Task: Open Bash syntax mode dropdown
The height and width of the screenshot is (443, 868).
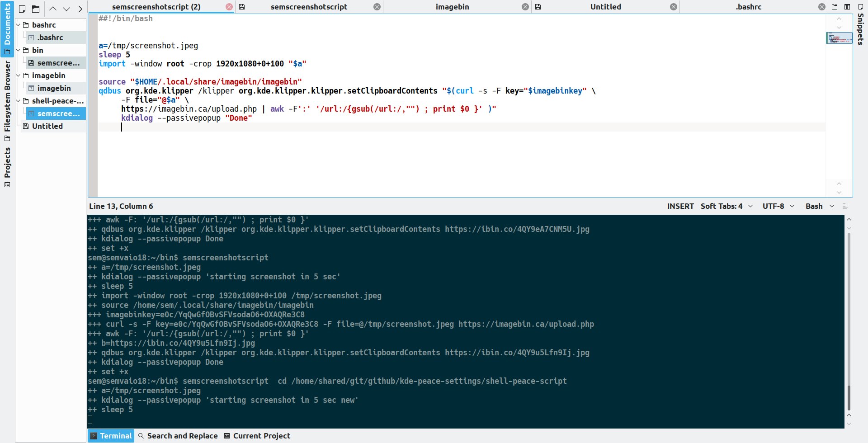Action: pyautogui.click(x=820, y=206)
